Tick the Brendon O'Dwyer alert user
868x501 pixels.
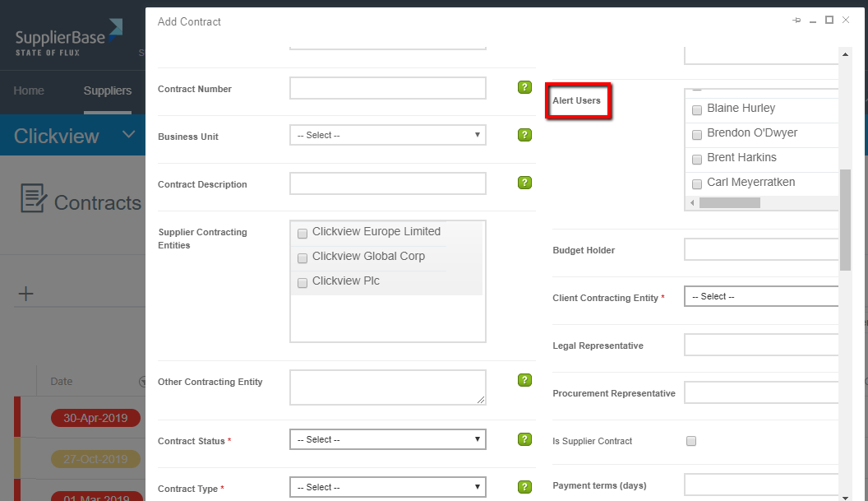click(x=697, y=134)
